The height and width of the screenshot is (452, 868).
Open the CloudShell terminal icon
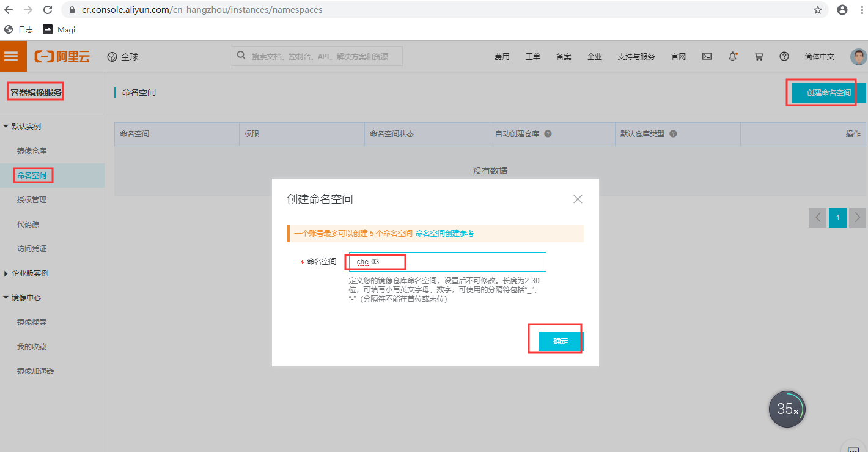707,56
